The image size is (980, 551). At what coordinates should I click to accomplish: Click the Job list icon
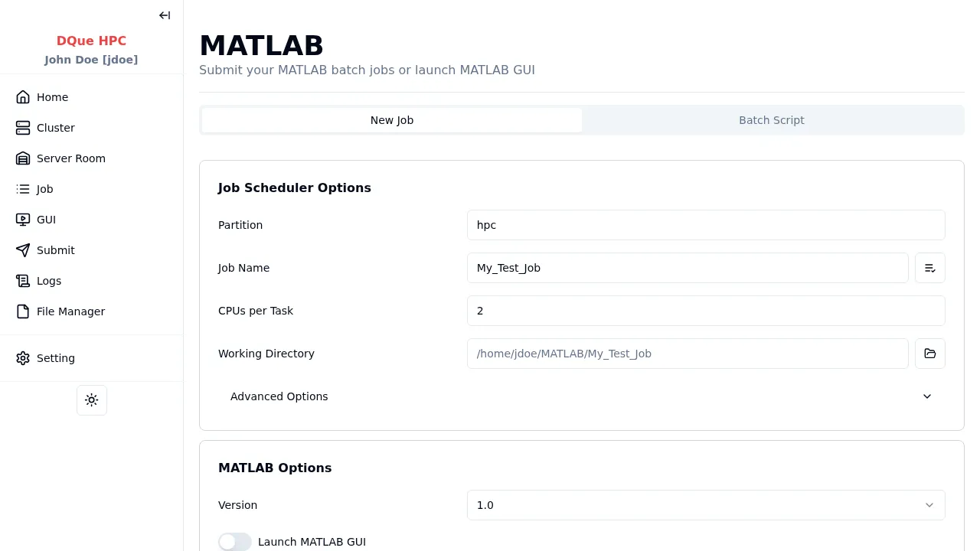[23, 189]
